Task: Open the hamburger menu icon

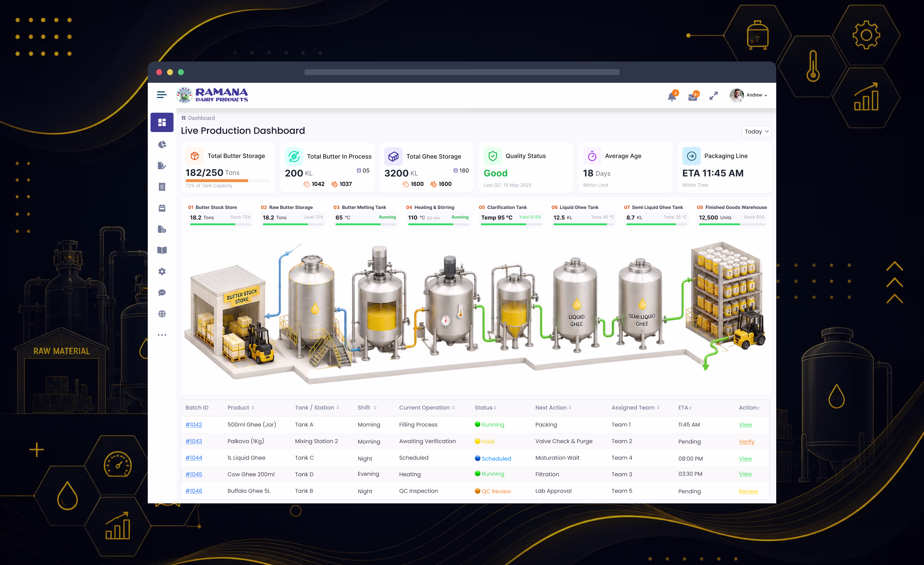Action: (x=162, y=95)
